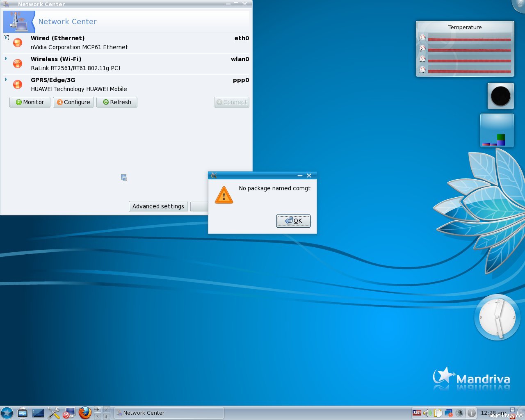Open the Mandriva star application menu
This screenshot has height=420, width=525.
coord(7,413)
